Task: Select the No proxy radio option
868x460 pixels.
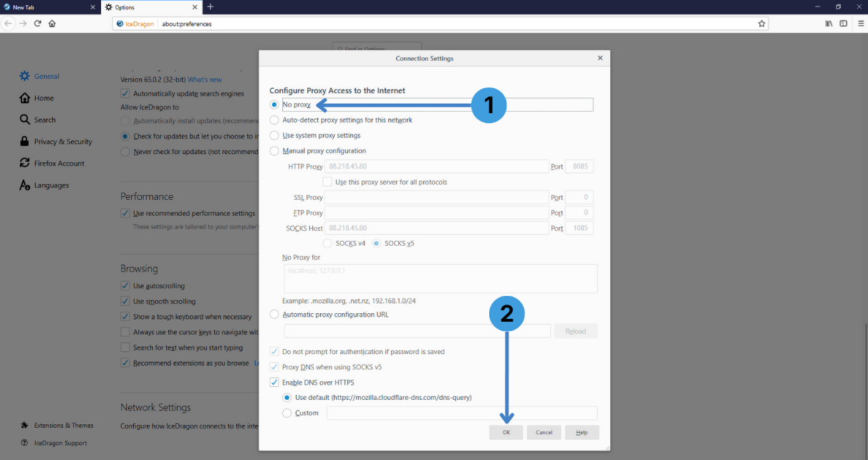Action: coord(274,105)
